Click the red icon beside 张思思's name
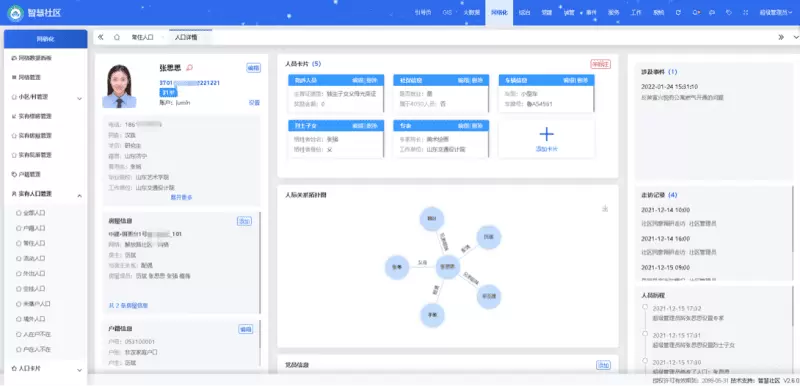This screenshot has height=386, width=800. (190, 67)
